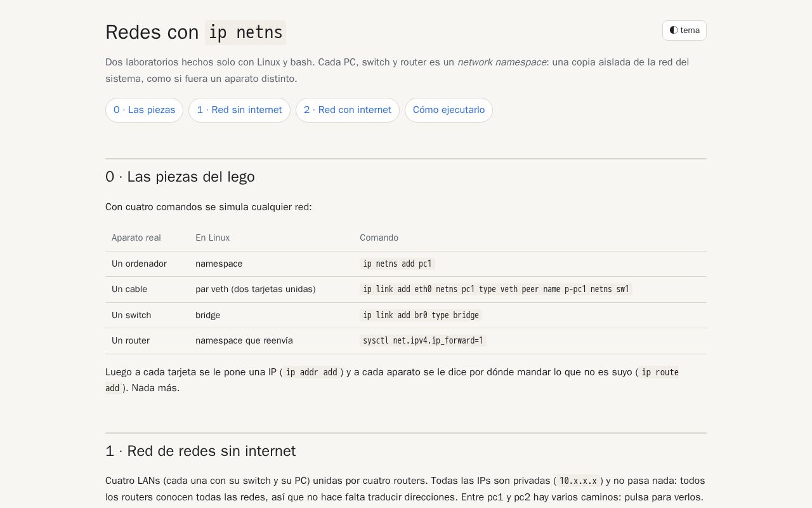Select the "0 · Las piezas del lego" heading
Image resolution: width=812 pixels, height=508 pixels.
(x=180, y=177)
